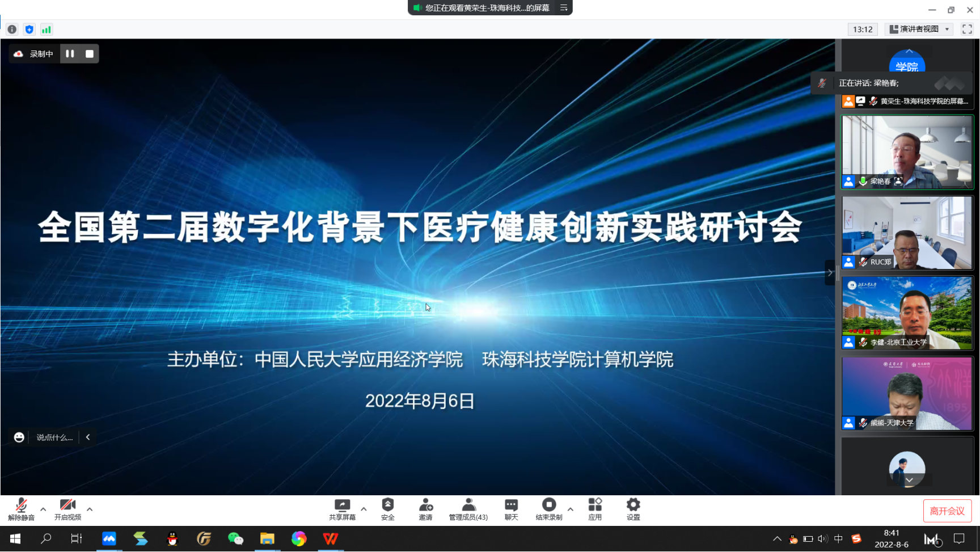Screen dimensions: 980x552
Task: Click the 离开会议 leave meeting button
Action: (x=947, y=511)
